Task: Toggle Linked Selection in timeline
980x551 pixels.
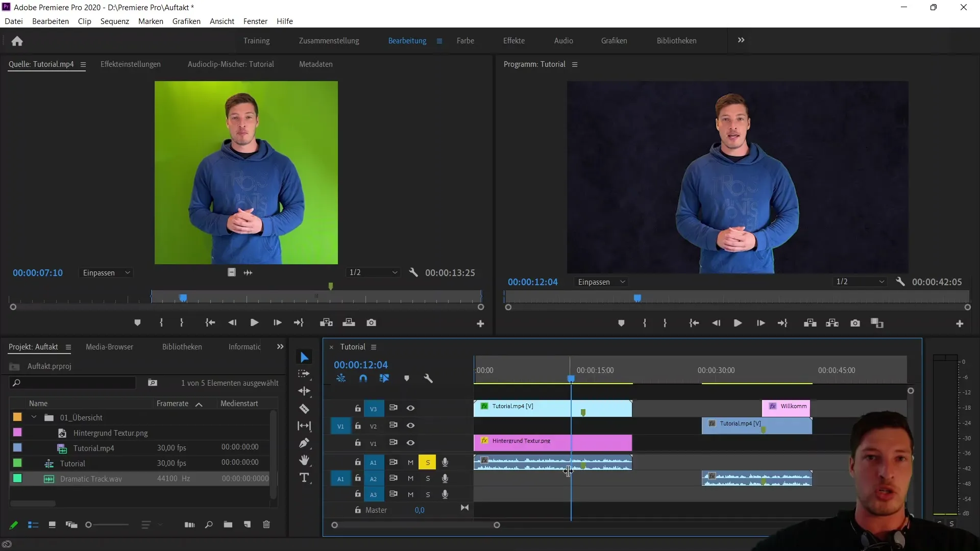Action: pos(384,379)
